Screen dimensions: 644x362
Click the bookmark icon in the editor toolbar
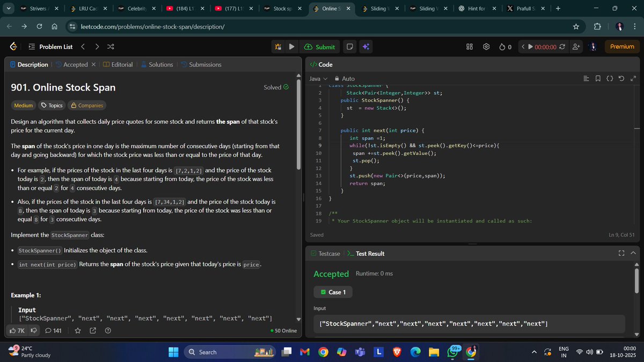click(x=598, y=79)
